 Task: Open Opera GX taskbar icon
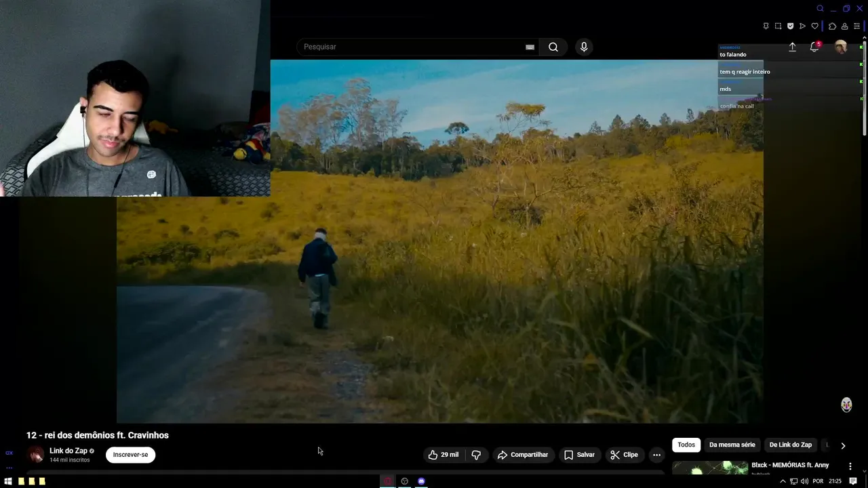pos(388,481)
